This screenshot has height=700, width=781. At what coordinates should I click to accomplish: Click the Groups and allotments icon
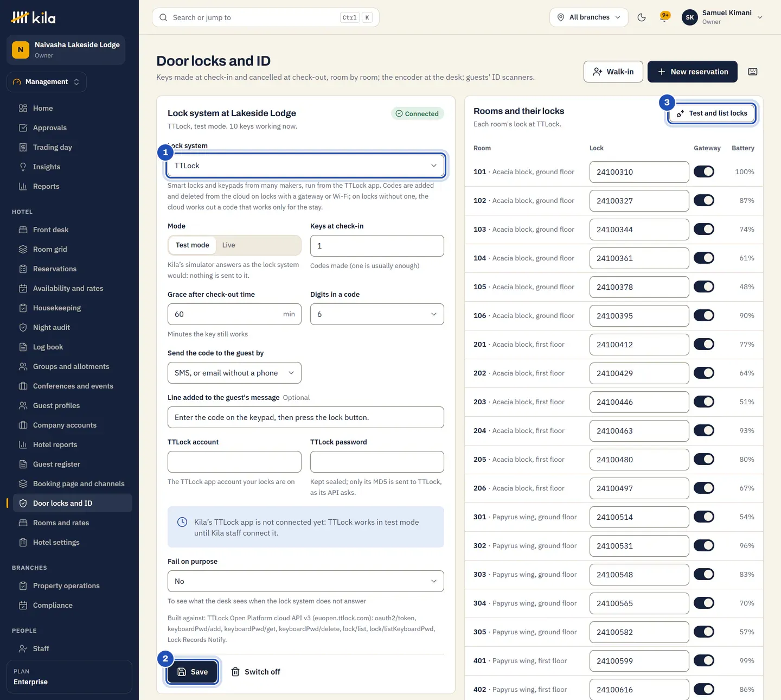click(x=23, y=366)
